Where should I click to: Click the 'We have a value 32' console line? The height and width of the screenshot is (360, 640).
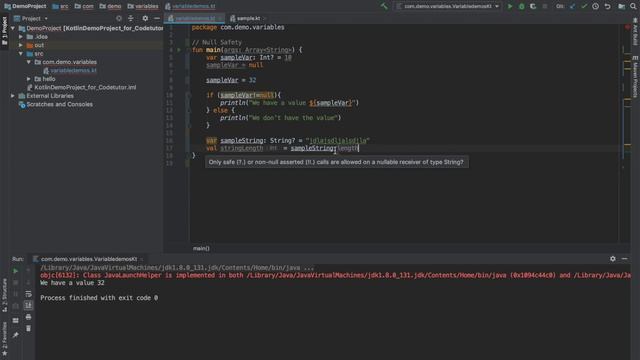[x=72, y=283]
